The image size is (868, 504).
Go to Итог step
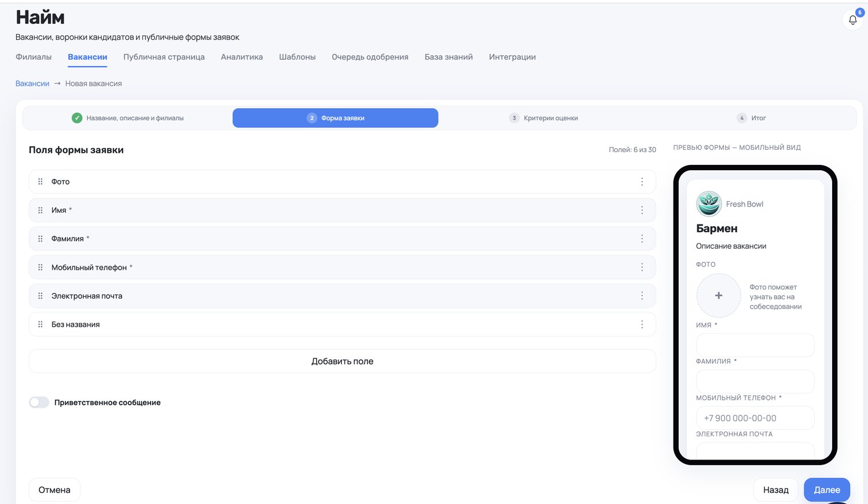coord(752,118)
